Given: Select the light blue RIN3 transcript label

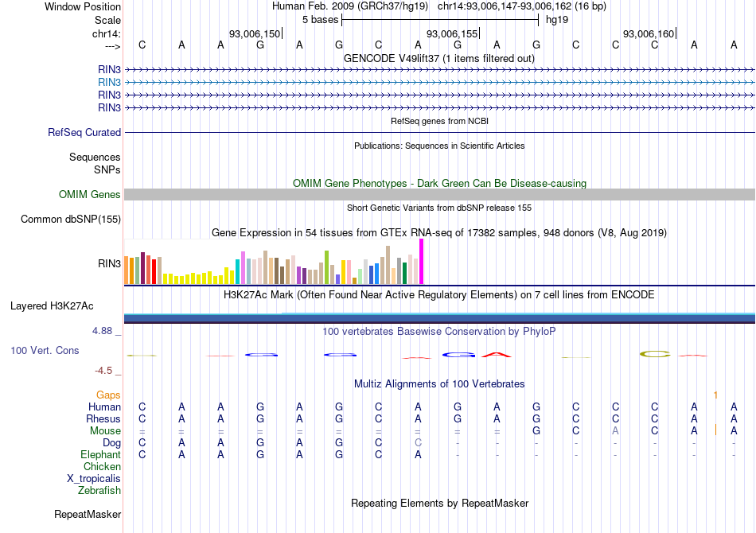Looking at the screenshot, I should point(109,83).
